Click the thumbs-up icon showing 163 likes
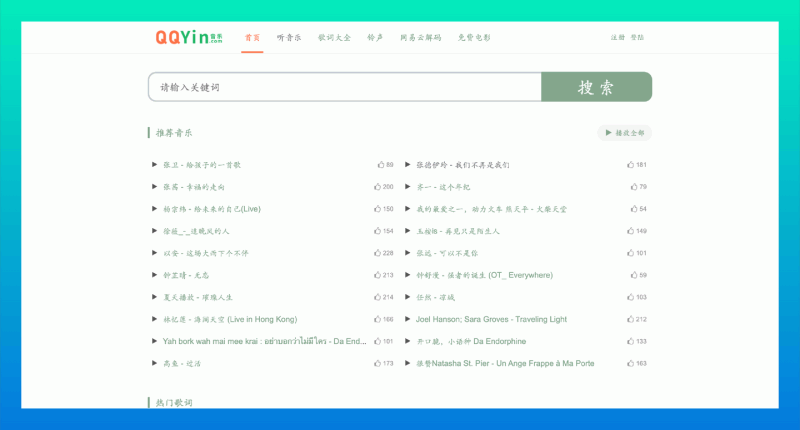The width and height of the screenshot is (800, 430). [x=631, y=363]
